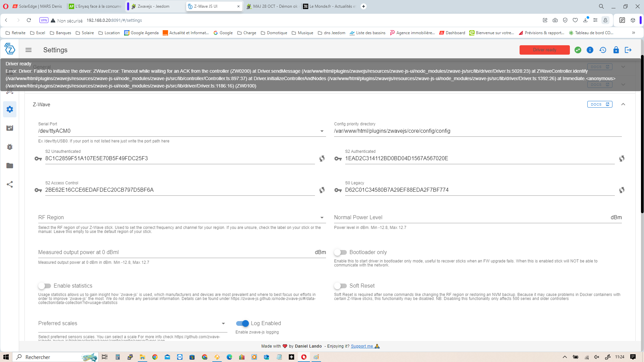Viewport: 644px width, 362px height.
Task: Click key icon beside S2 Access Control
Action: [38, 190]
